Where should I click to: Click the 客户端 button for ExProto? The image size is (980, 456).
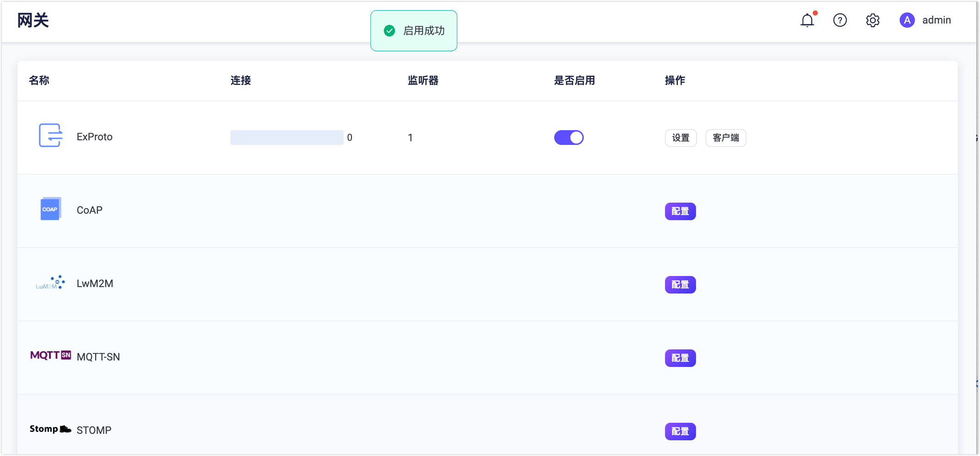pyautogui.click(x=726, y=138)
